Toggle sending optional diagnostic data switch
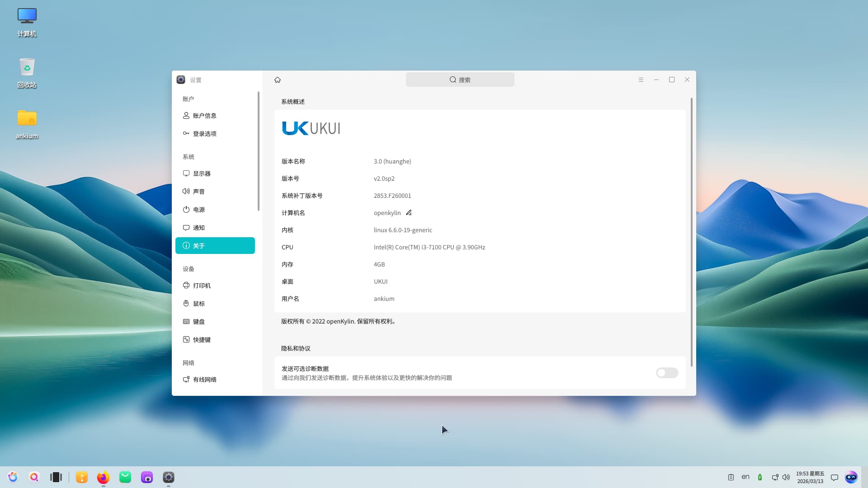 pyautogui.click(x=667, y=373)
